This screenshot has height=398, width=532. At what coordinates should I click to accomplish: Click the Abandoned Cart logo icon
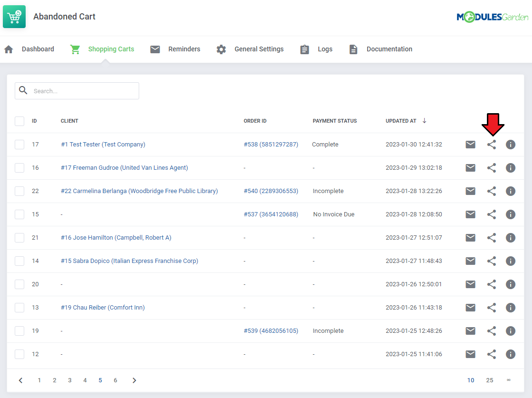tap(14, 16)
